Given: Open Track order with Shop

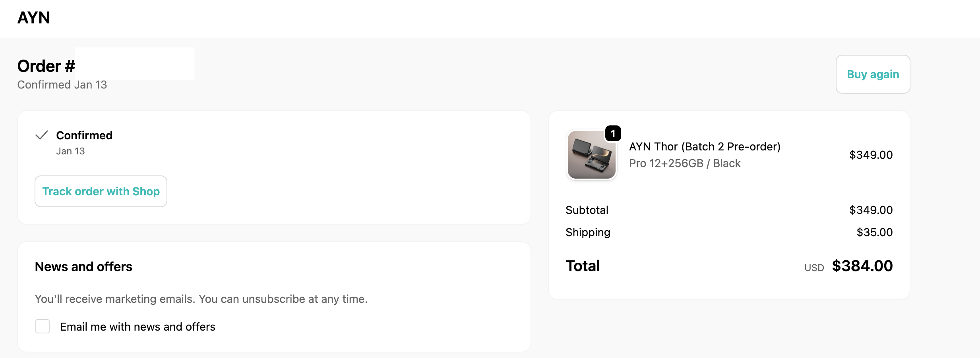Looking at the screenshot, I should click(x=101, y=191).
